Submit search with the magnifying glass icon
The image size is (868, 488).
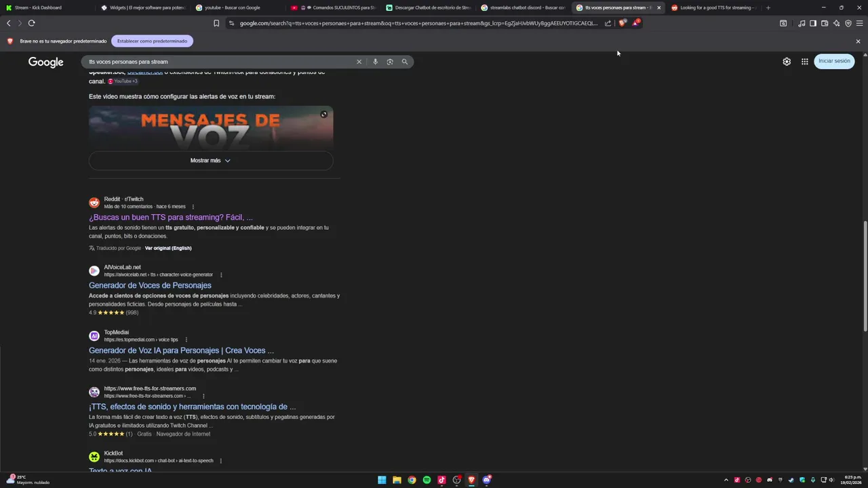coord(405,62)
